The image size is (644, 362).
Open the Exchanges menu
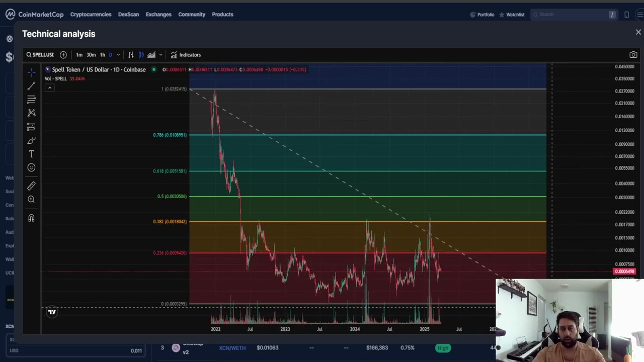point(158,15)
